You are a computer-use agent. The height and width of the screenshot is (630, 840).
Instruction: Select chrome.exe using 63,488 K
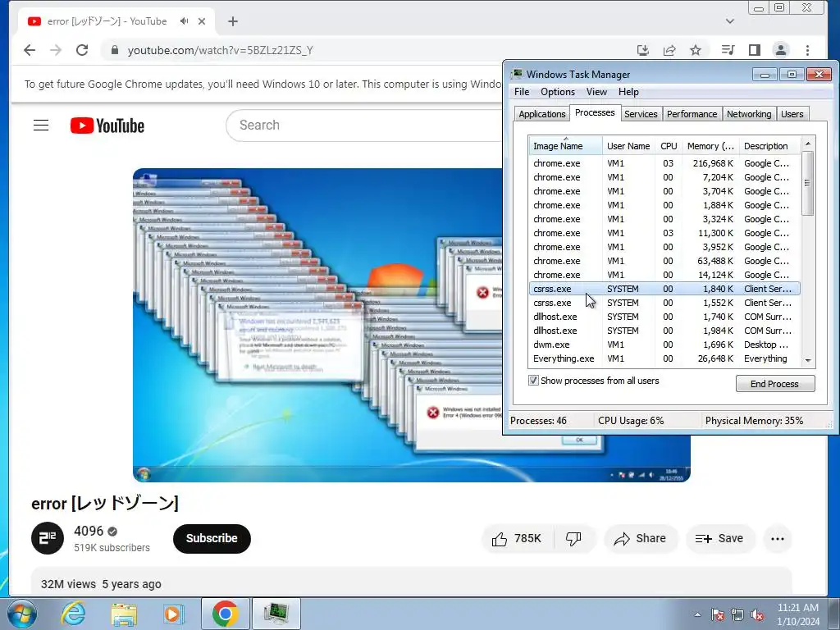tap(664, 261)
